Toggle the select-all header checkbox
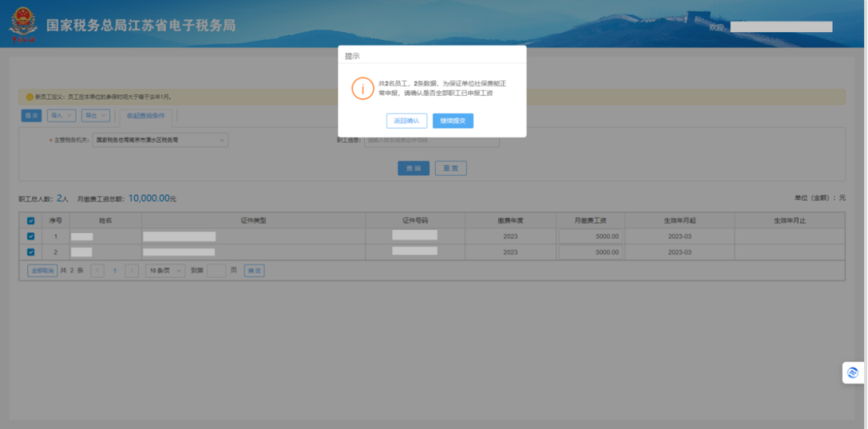This screenshot has height=429, width=868. point(31,220)
